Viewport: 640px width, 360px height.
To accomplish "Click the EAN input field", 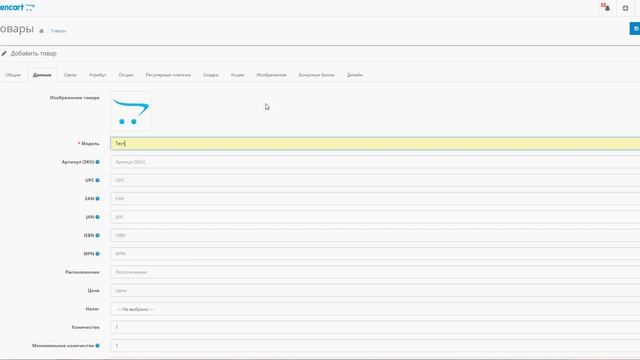I will pyautogui.click(x=375, y=199).
